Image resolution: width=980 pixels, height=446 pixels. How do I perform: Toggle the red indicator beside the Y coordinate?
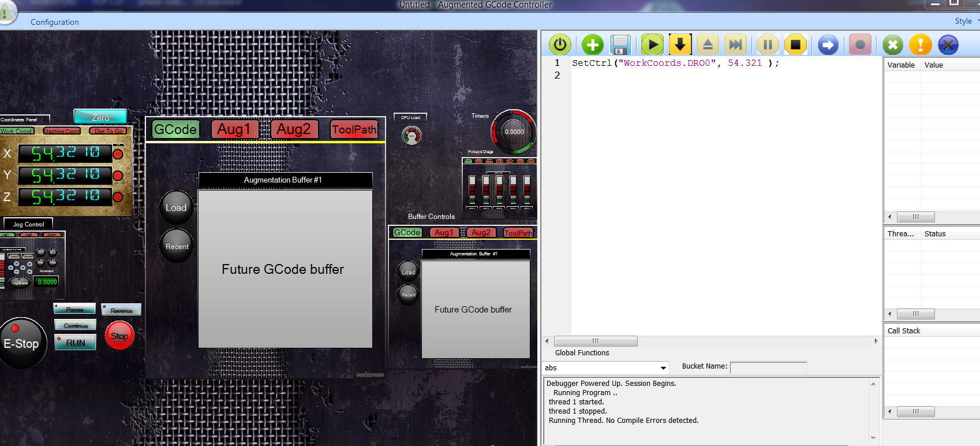pos(118,176)
